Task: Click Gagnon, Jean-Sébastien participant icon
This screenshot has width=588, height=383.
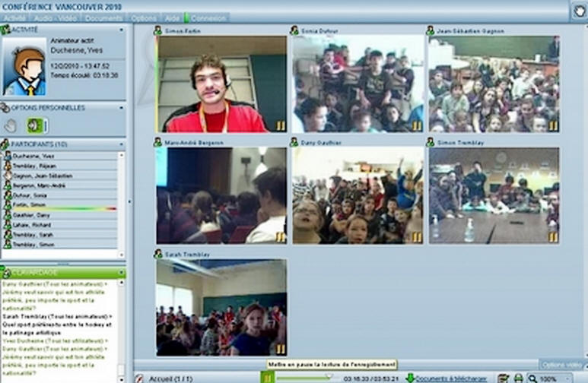Action: coord(8,175)
